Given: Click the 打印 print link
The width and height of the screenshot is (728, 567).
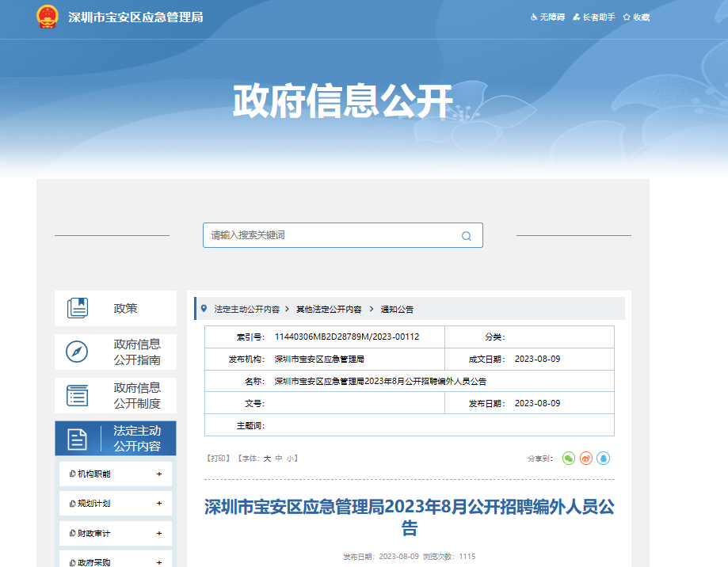Looking at the screenshot, I should point(219,459).
